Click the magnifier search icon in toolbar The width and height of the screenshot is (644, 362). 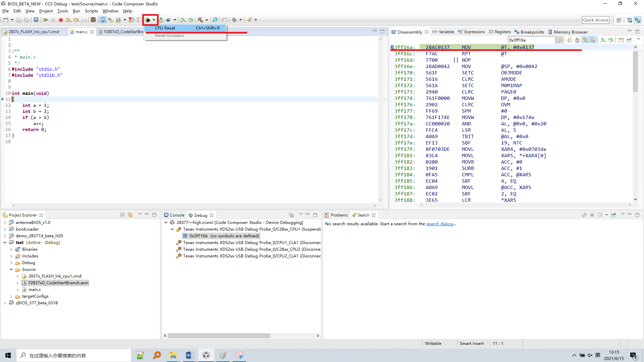pyautogui.click(x=215, y=20)
